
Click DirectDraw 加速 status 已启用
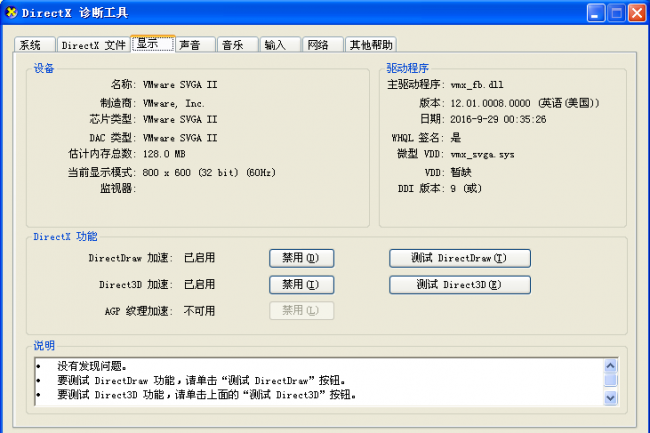[199, 258]
